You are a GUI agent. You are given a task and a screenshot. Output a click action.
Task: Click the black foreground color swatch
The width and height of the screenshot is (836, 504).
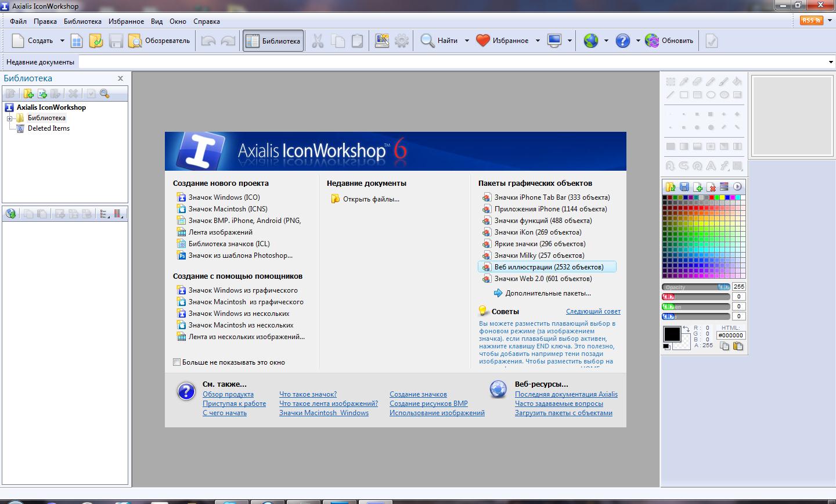672,334
